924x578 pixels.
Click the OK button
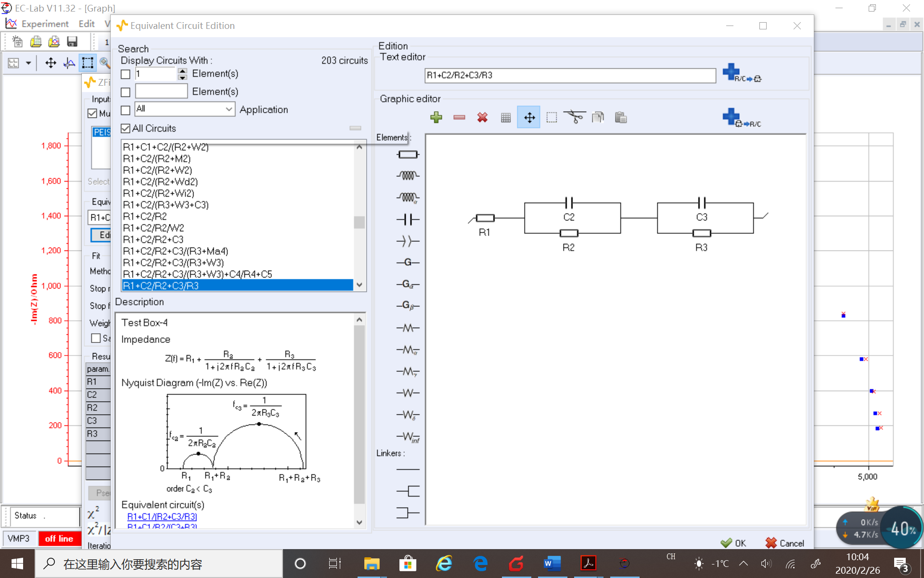pyautogui.click(x=733, y=543)
